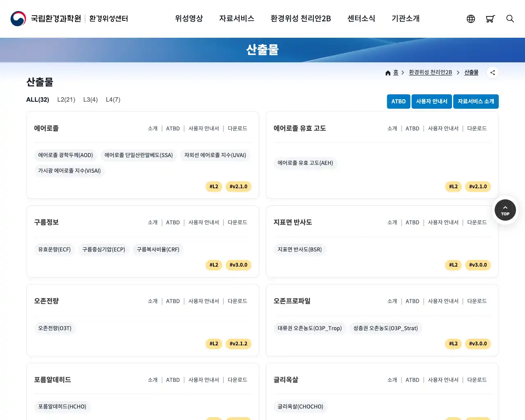This screenshot has width=525, height=420.
Task: Select the 에어로졸 광학두께(AOD) chip
Action: point(66,155)
